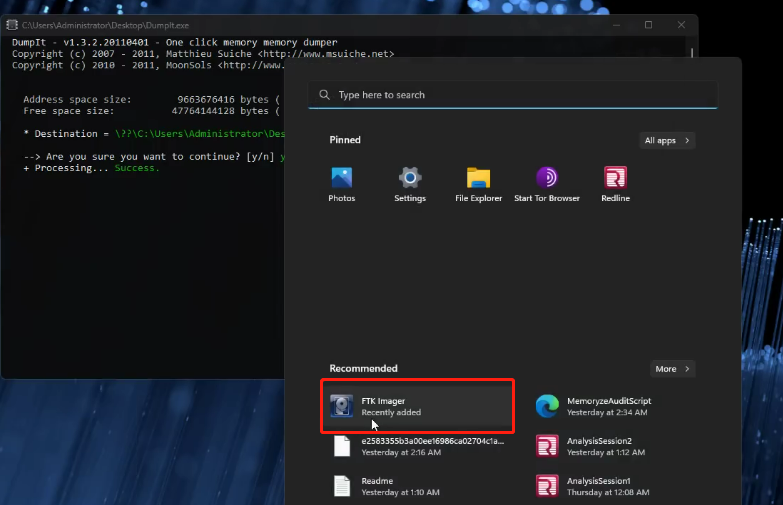The width and height of the screenshot is (783, 505).
Task: Expand the All apps list
Action: [x=667, y=141]
